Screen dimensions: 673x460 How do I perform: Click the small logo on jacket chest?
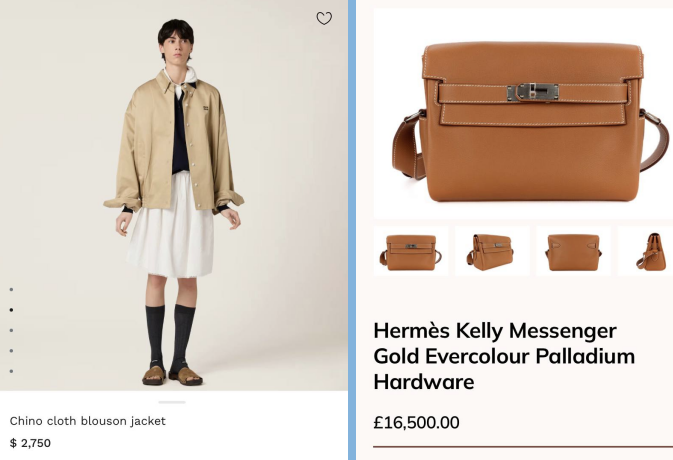pos(206,108)
